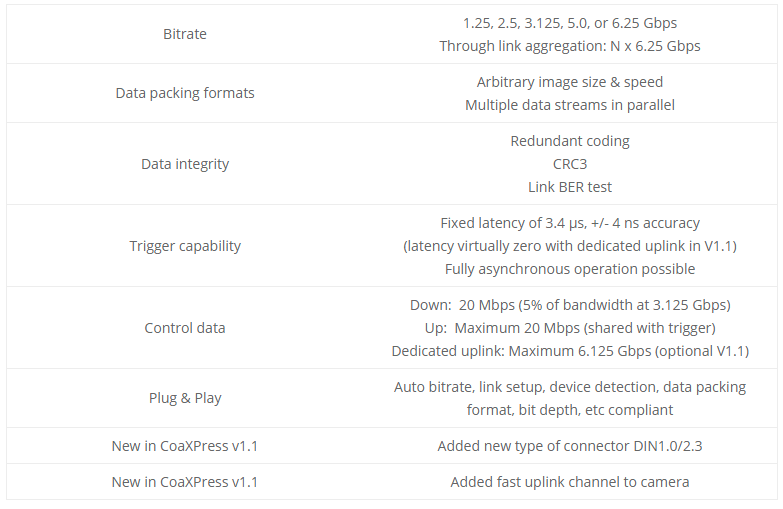This screenshot has width=783, height=509.
Task: Click Multiple data streams in parallel
Action: click(570, 105)
